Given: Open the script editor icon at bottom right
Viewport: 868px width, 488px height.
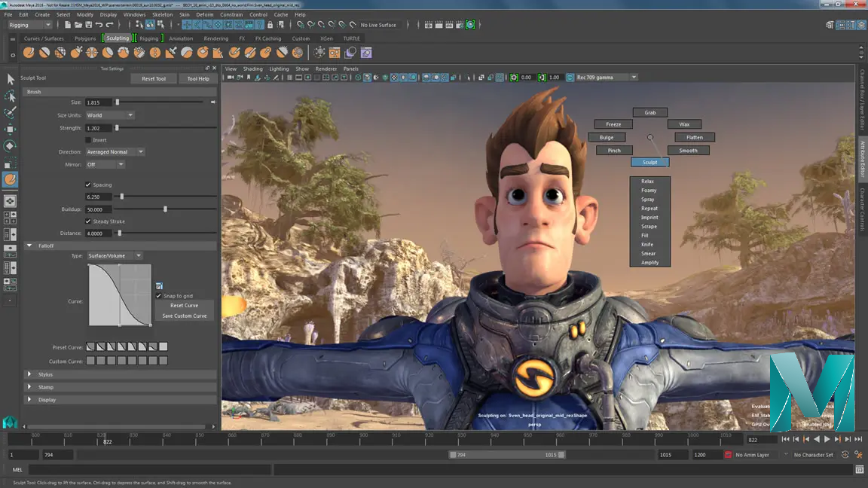Looking at the screenshot, I should pos(860,470).
